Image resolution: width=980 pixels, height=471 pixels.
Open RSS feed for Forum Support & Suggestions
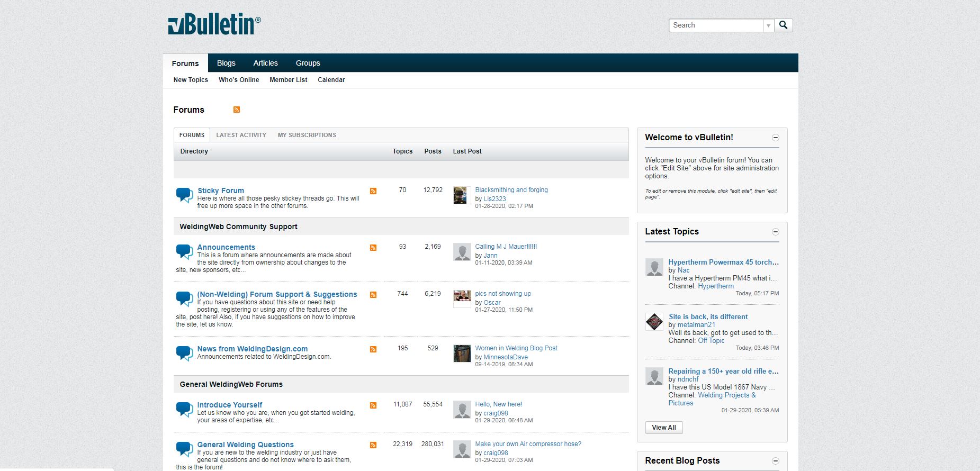(x=373, y=295)
